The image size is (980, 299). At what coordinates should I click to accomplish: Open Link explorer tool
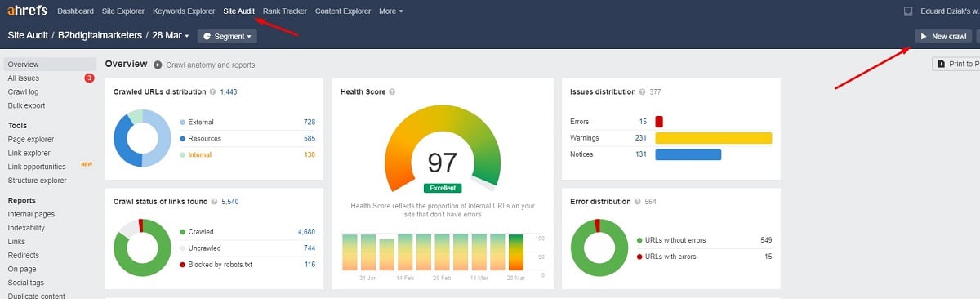coord(29,153)
